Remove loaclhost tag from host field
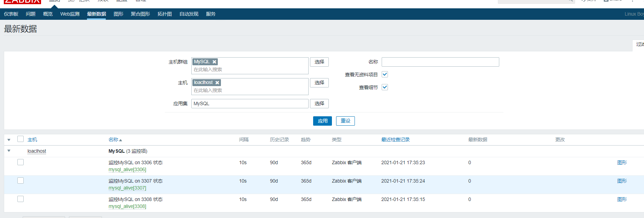This screenshot has height=218, width=644. tap(217, 83)
